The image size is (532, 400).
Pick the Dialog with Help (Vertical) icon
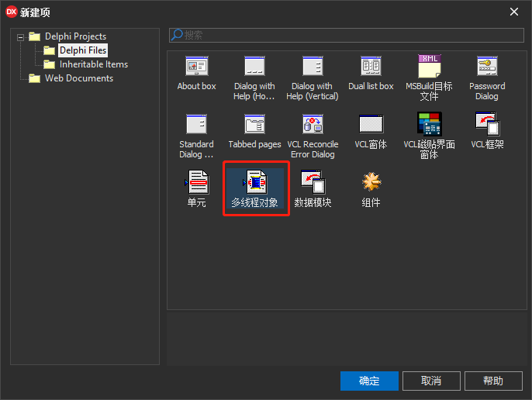(313, 66)
